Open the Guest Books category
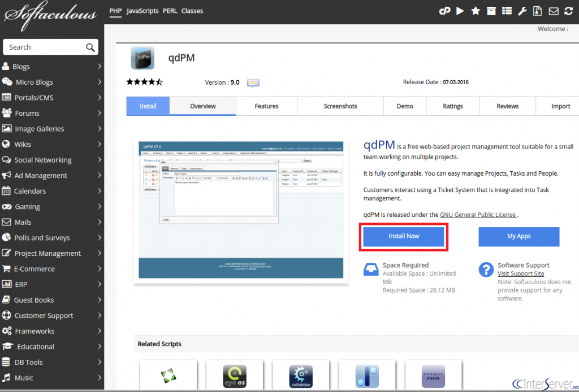Image resolution: width=579 pixels, height=392 pixels. tap(51, 300)
